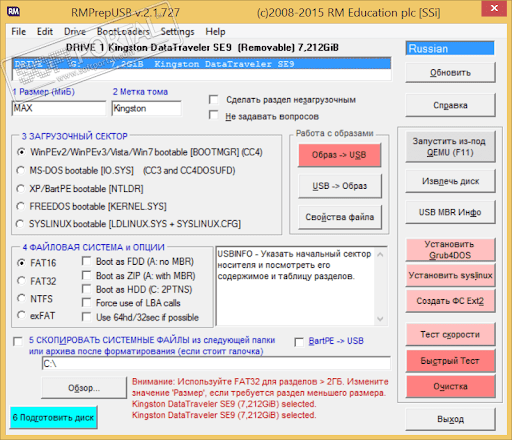Select Kingston DataTraveler SE9 drive entry
The image size is (512, 440).
tap(202, 64)
